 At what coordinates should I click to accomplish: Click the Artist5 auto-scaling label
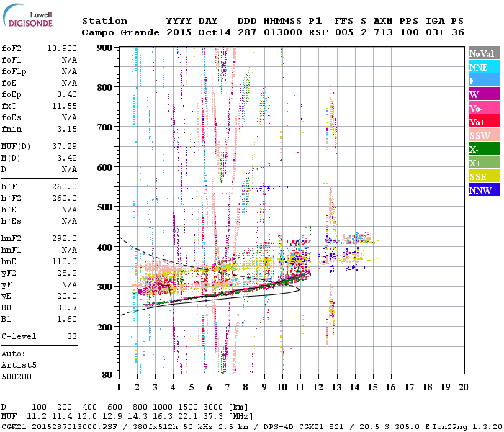[x=19, y=366]
